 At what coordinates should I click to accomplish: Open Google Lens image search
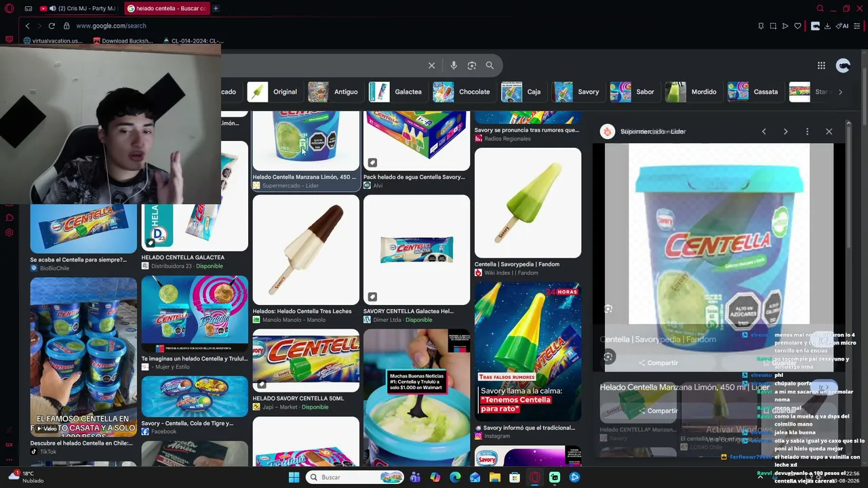point(472,65)
